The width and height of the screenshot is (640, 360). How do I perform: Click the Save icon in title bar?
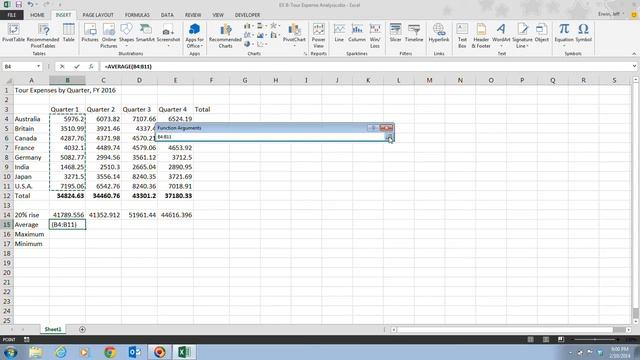coord(19,4)
